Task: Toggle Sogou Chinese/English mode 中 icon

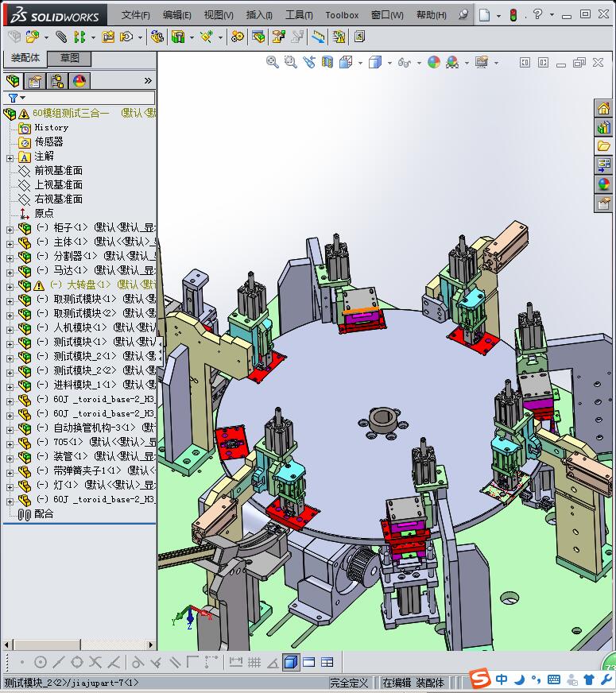Action: coord(501,679)
